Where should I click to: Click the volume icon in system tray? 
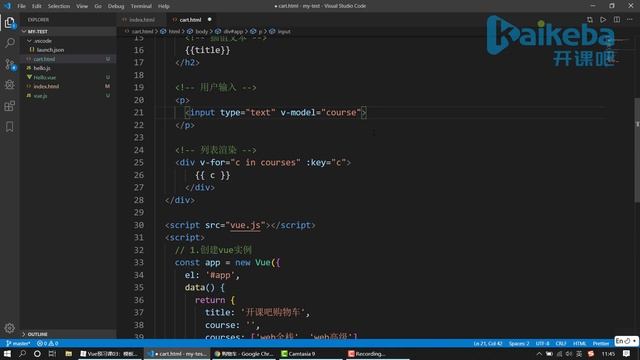(569, 353)
